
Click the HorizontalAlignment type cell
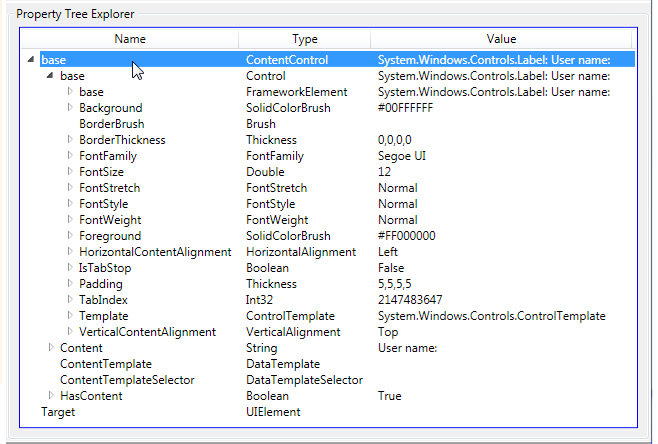(301, 252)
